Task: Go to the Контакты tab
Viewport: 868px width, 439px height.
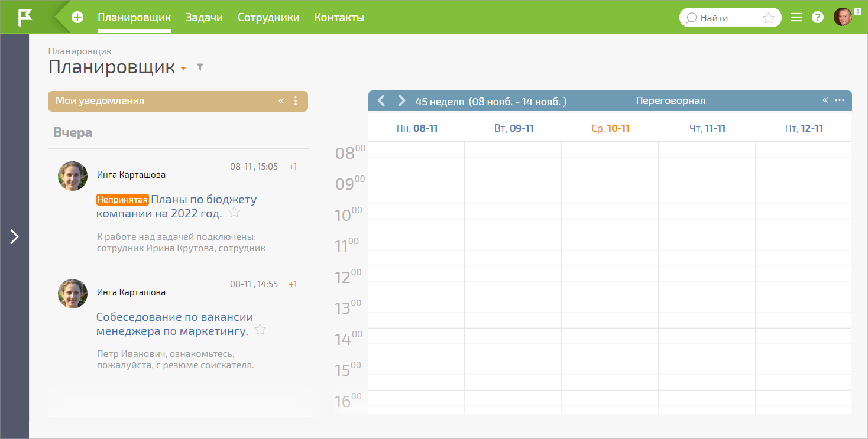Action: tap(339, 18)
